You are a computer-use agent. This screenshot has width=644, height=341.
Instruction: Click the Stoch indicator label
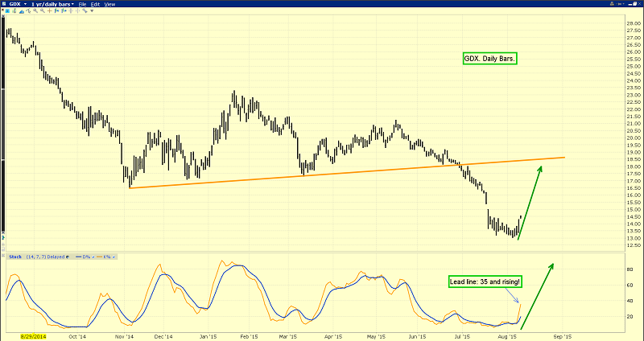[x=15, y=257]
